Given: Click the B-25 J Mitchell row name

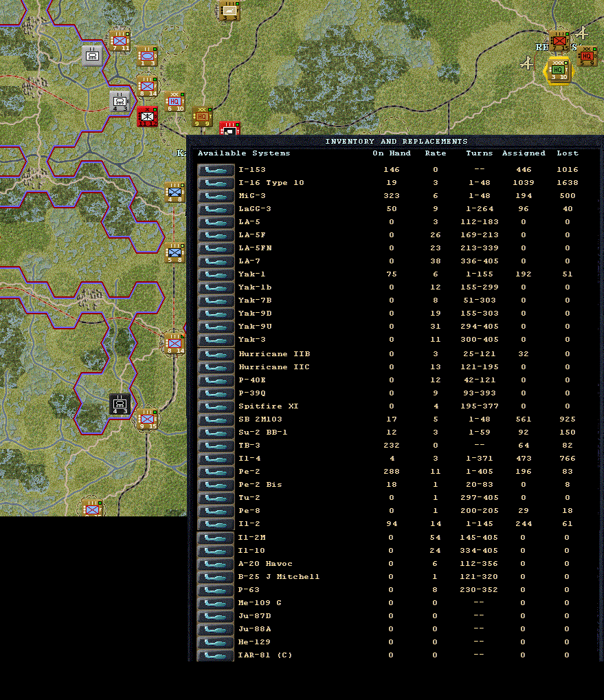Looking at the screenshot, I should (x=279, y=577).
